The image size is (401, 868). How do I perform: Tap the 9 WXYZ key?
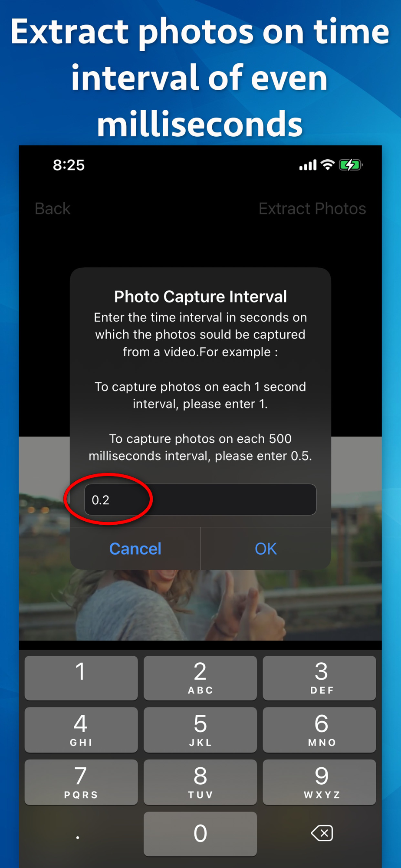click(x=319, y=782)
